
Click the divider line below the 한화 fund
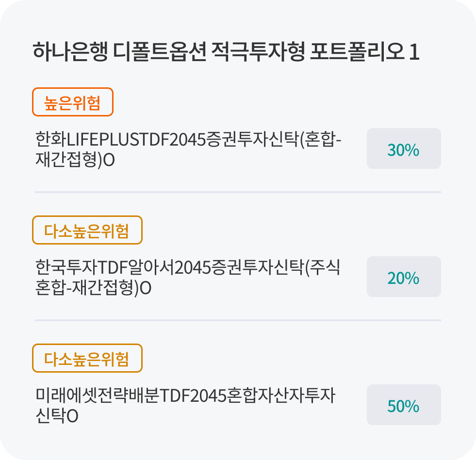point(238,192)
